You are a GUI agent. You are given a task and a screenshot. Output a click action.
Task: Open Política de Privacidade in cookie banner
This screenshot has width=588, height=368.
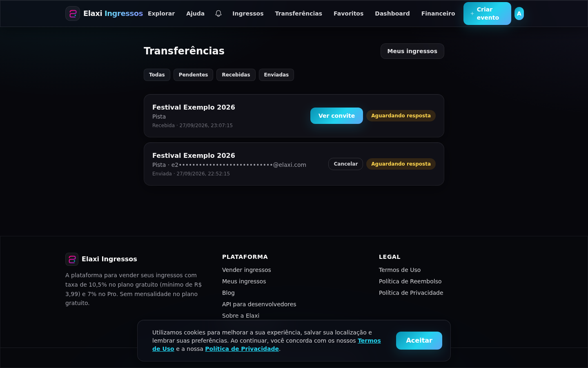coord(242,349)
